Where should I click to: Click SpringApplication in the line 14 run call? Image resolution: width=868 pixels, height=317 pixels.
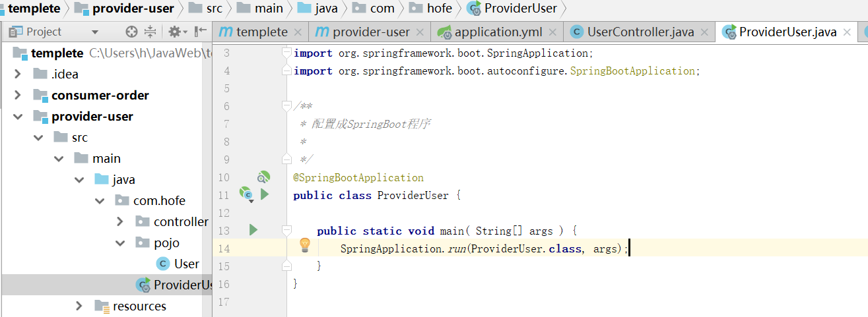(391, 248)
